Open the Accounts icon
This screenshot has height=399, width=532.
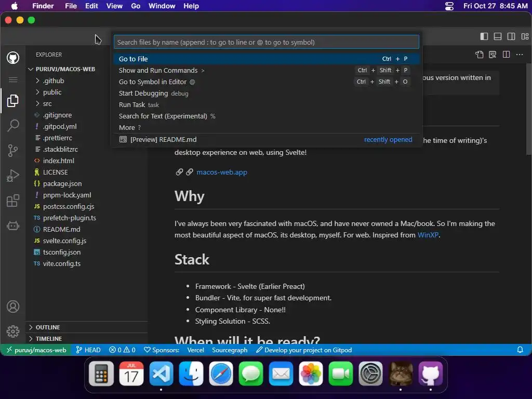(x=13, y=307)
